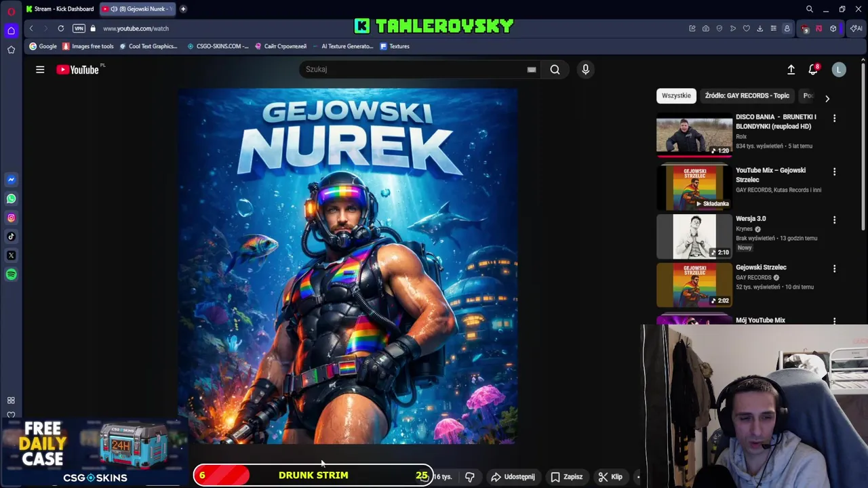Image resolution: width=868 pixels, height=488 pixels.
Task: Show more filter chips with right arrow
Action: pos(827,98)
